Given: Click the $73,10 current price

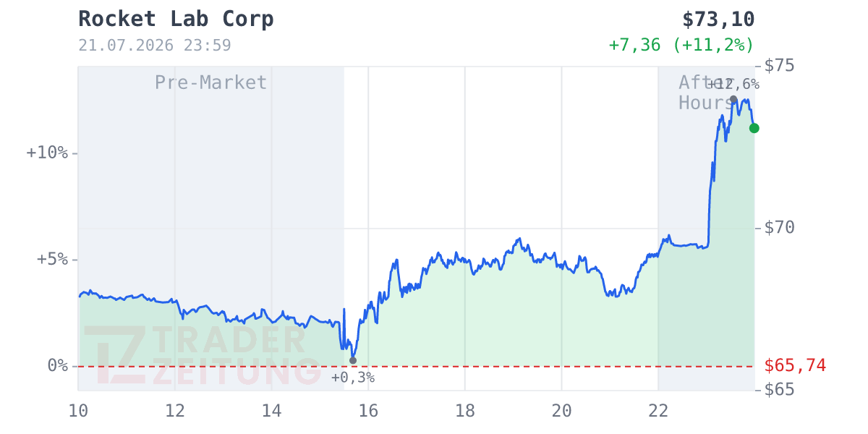Looking at the screenshot, I should (718, 19).
